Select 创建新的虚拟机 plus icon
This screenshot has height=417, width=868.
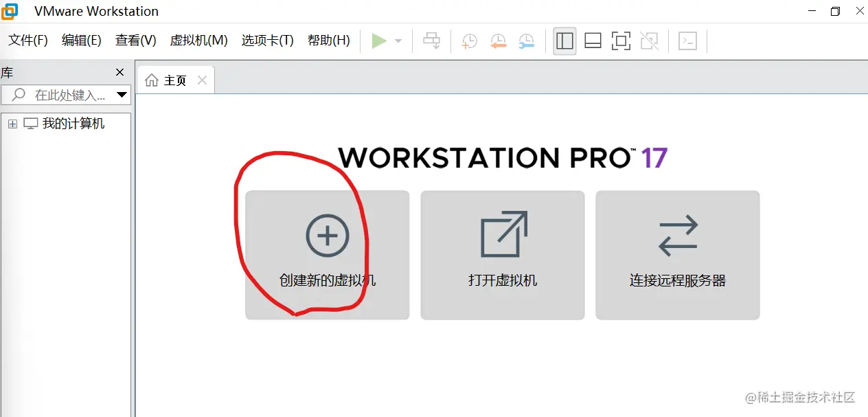point(327,234)
